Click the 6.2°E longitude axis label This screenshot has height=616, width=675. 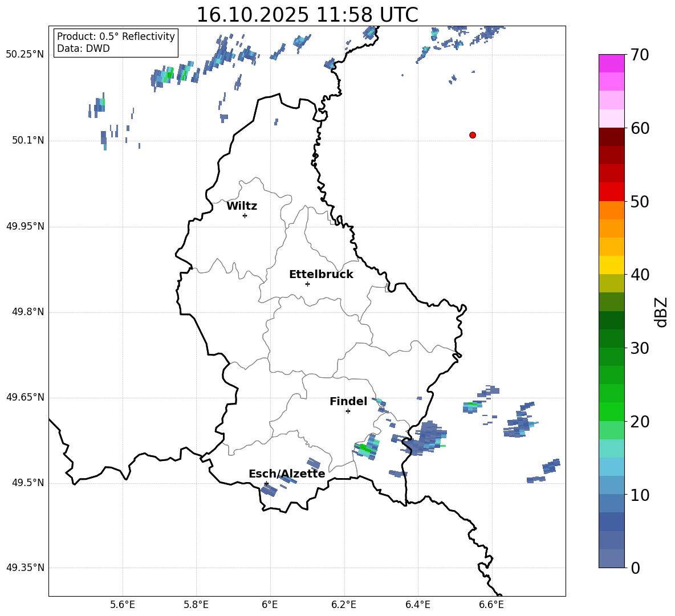[x=344, y=604]
